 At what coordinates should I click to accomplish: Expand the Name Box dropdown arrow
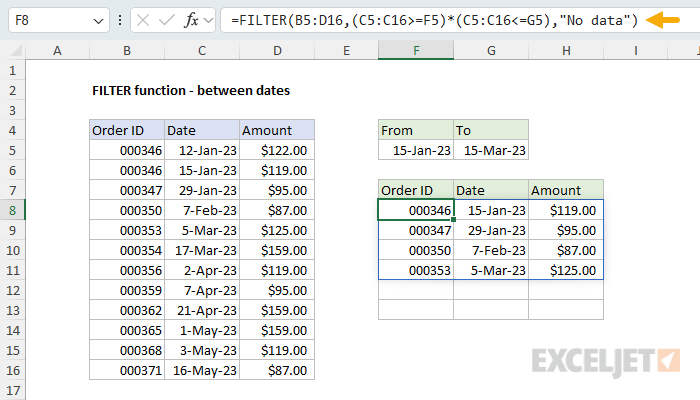(x=98, y=21)
